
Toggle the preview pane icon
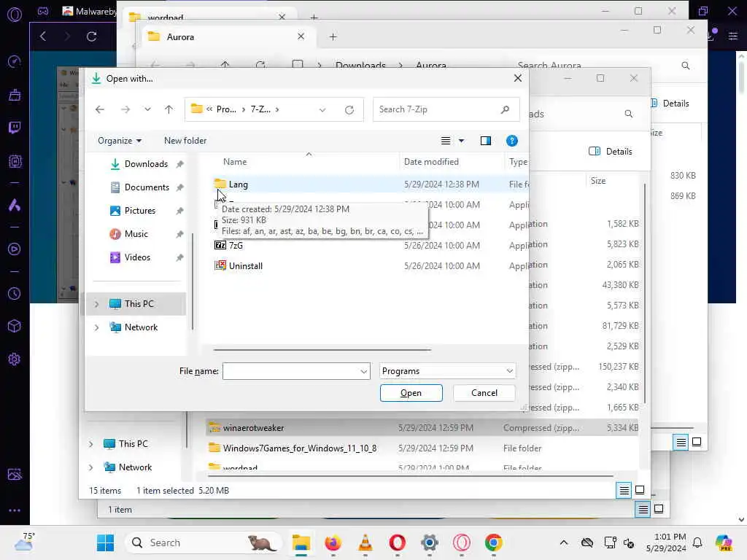tap(485, 141)
